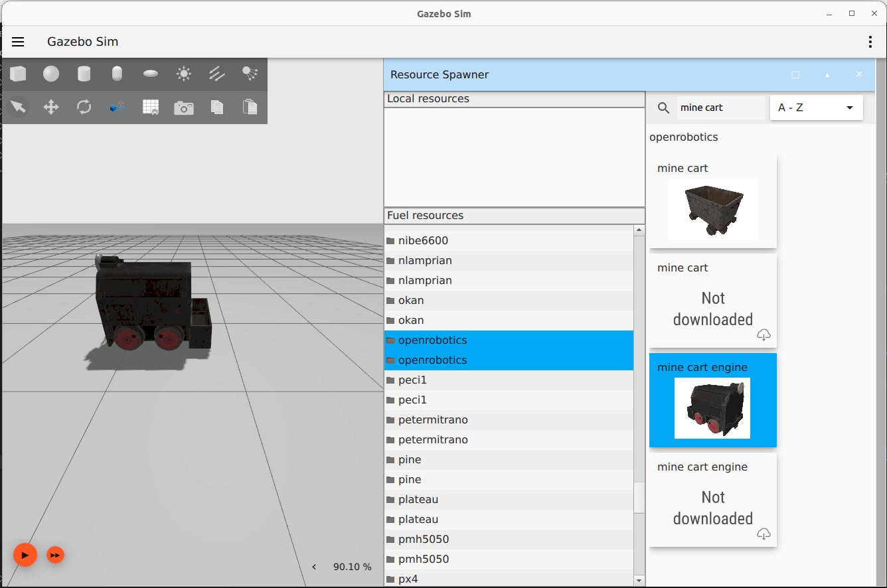
Task: Open the align entities tool
Action: point(118,107)
